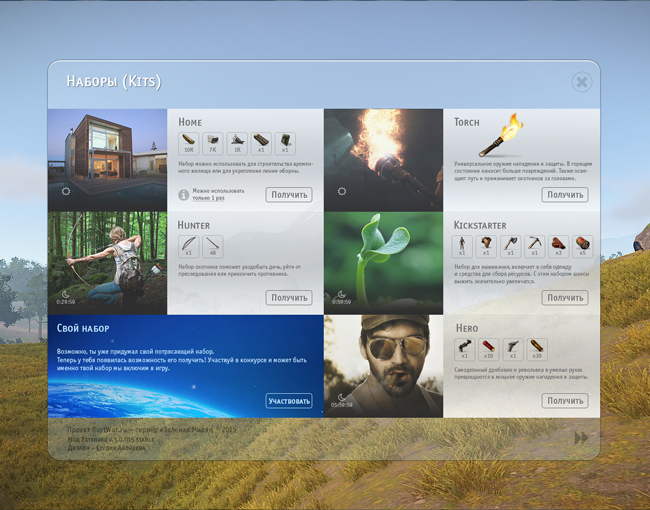This screenshot has height=510, width=650.
Task: Select the 10K wood item in Home kit
Action: [x=189, y=143]
